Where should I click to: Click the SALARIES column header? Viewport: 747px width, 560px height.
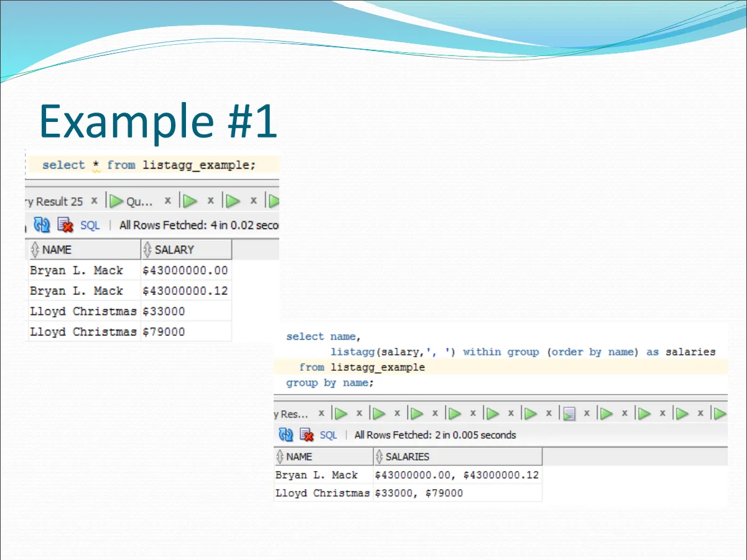458,456
